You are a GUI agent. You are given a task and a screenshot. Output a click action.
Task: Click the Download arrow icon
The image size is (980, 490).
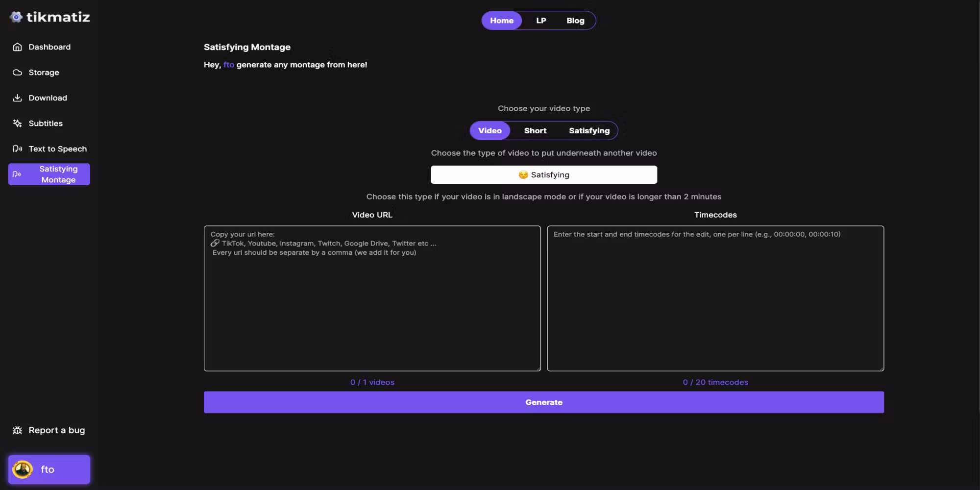[18, 98]
